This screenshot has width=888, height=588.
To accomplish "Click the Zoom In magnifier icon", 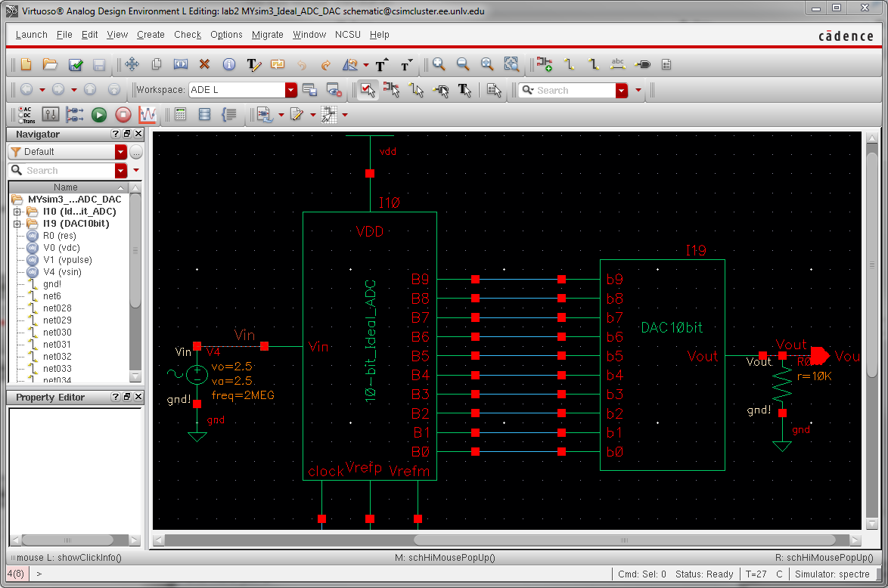I will pyautogui.click(x=439, y=65).
